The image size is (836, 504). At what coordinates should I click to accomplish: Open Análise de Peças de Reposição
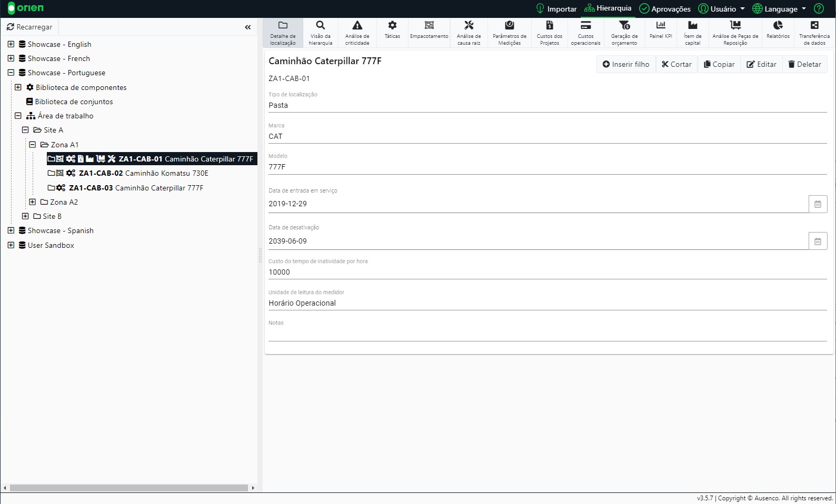pyautogui.click(x=735, y=33)
